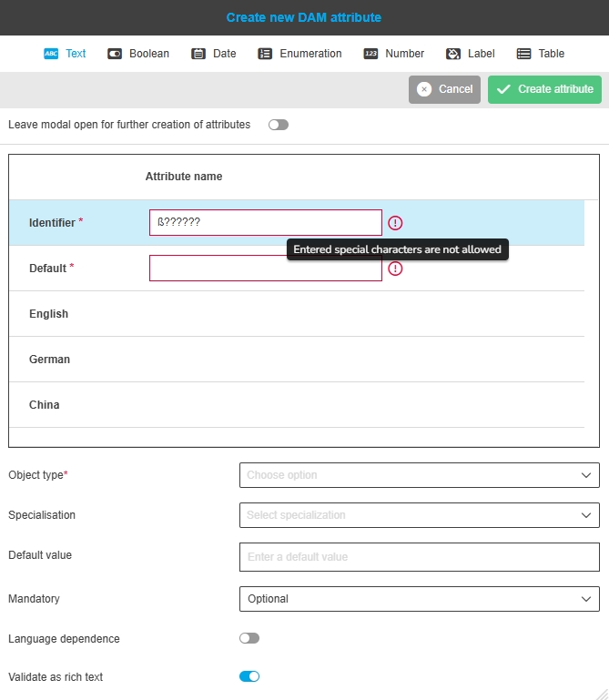Open the Mandatory dropdown set to Optional
609x700 pixels.
419,599
